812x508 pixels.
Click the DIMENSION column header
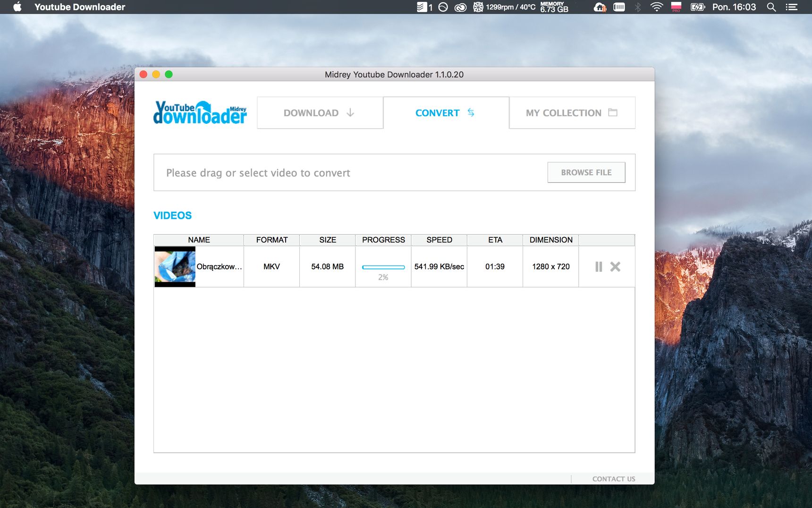click(x=551, y=240)
